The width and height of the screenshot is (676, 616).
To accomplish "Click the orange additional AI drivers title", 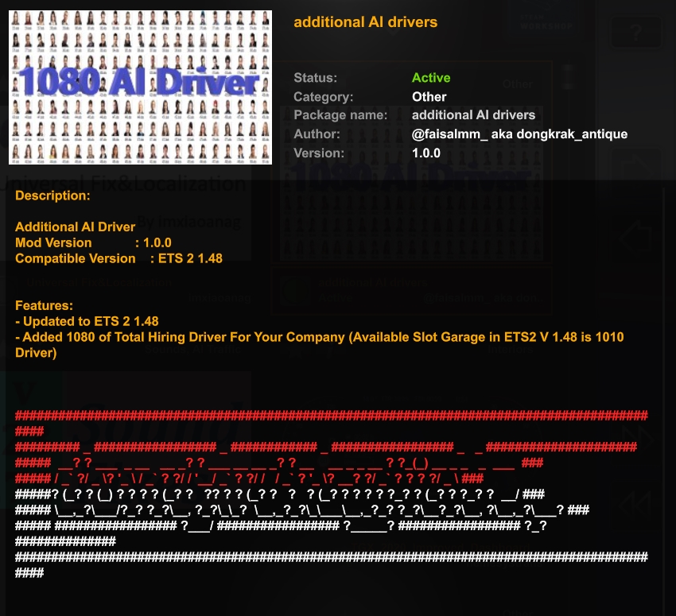I will point(365,22).
